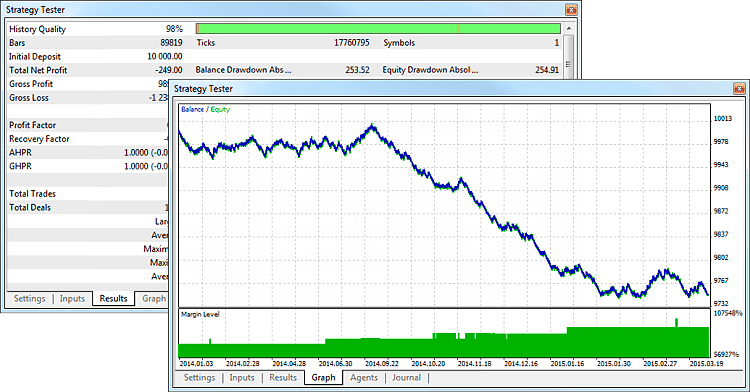Click the Equity Drawdown value 254.91
750x392 pixels.
(547, 70)
